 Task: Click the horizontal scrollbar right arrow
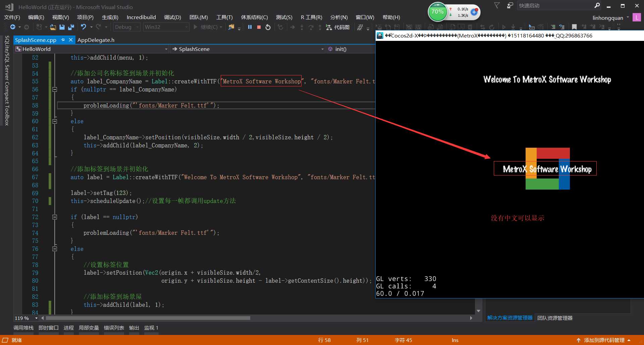tap(471, 318)
